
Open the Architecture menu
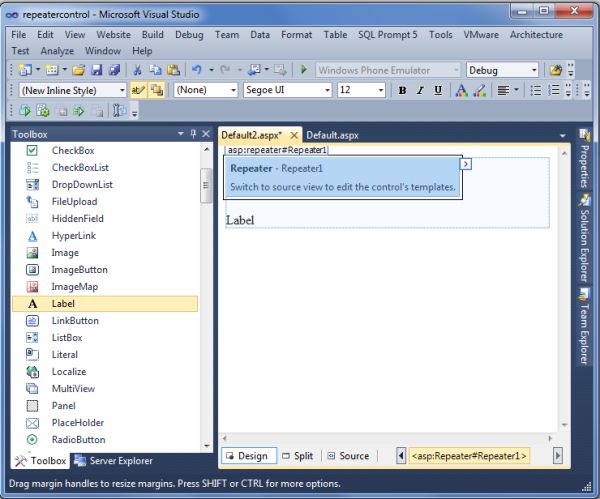[536, 35]
